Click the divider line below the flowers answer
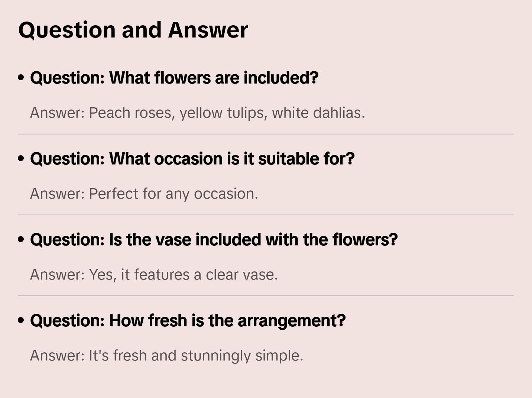532x398 pixels. [266, 134]
